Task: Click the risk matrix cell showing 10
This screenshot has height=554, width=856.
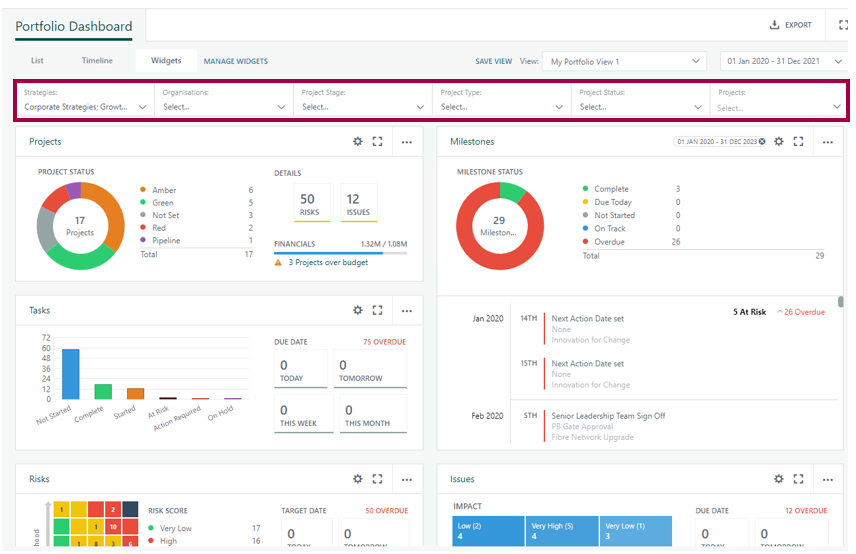Action: click(113, 527)
